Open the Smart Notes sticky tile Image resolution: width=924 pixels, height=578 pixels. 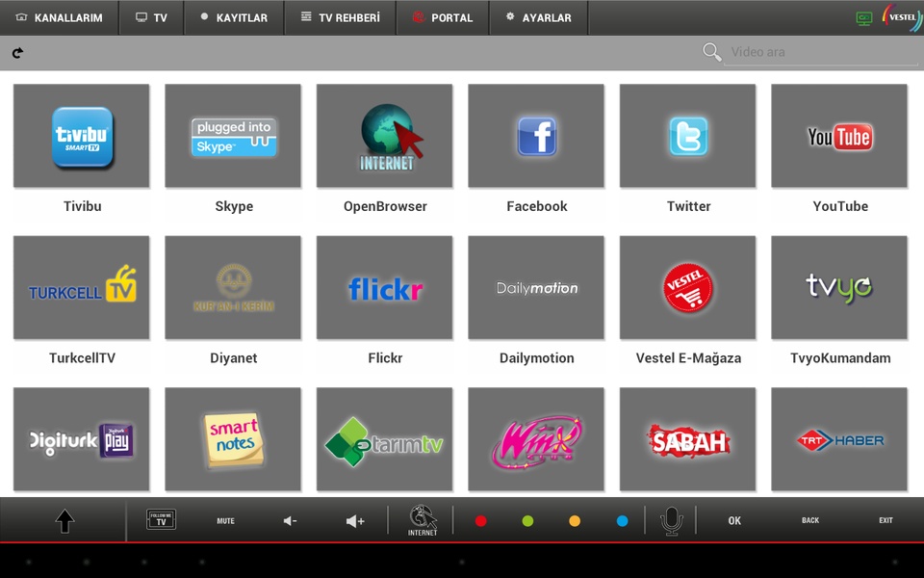233,439
